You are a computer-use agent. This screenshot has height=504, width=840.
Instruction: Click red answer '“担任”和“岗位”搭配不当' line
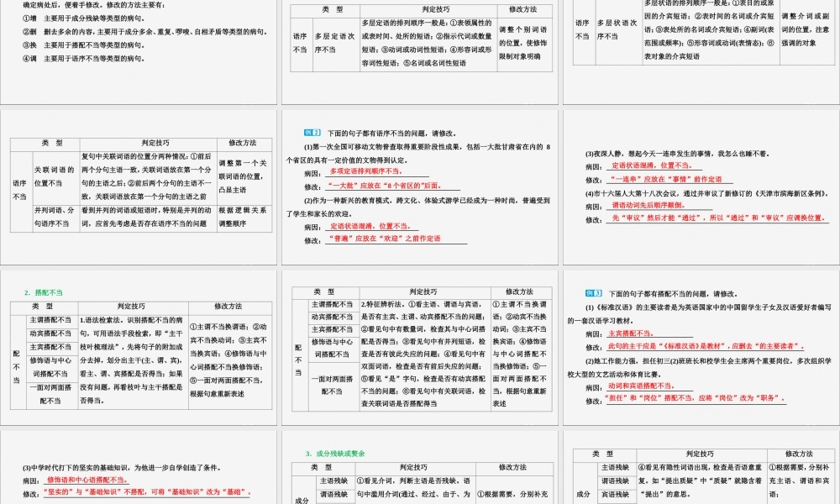(696, 398)
